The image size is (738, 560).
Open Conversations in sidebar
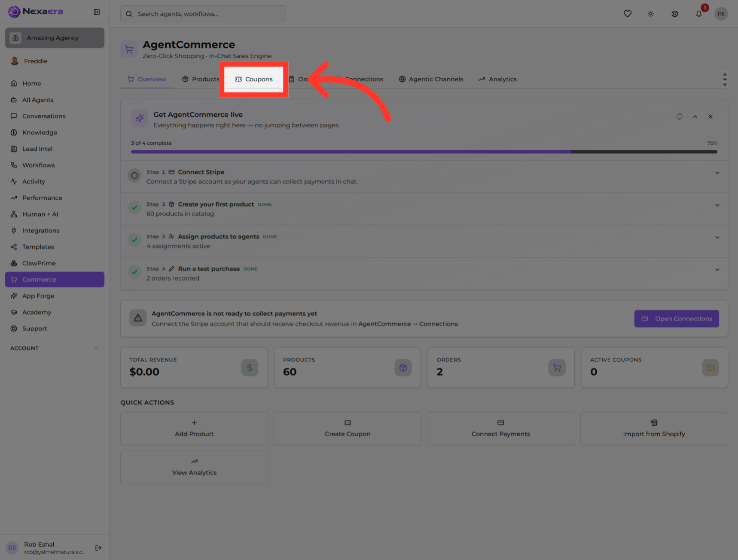pos(55,116)
